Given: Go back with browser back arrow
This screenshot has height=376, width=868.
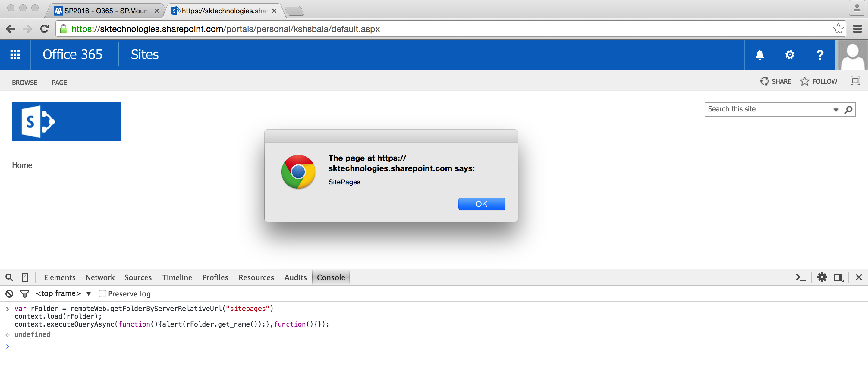Looking at the screenshot, I should [11, 29].
